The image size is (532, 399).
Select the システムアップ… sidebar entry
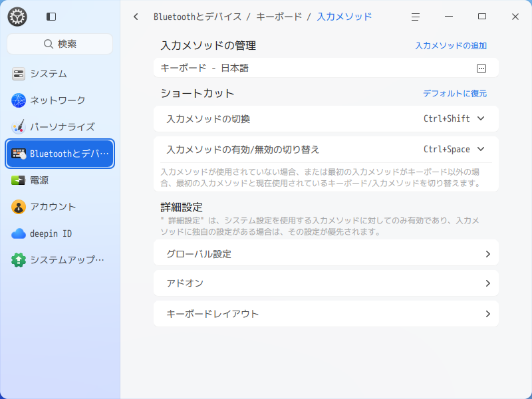click(60, 260)
